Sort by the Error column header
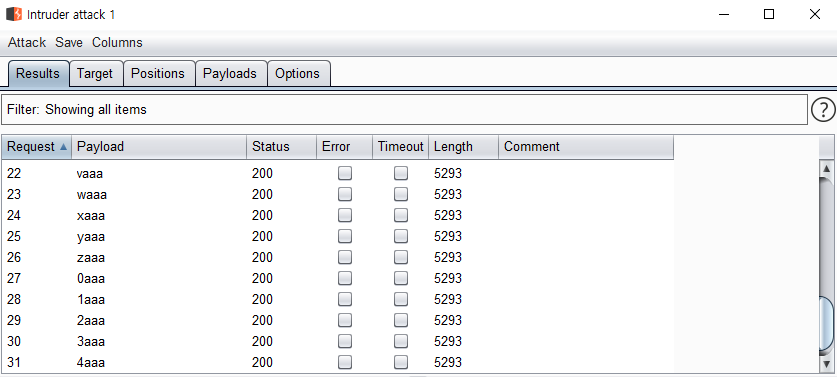Image resolution: width=837 pixels, height=377 pixels. tap(344, 147)
